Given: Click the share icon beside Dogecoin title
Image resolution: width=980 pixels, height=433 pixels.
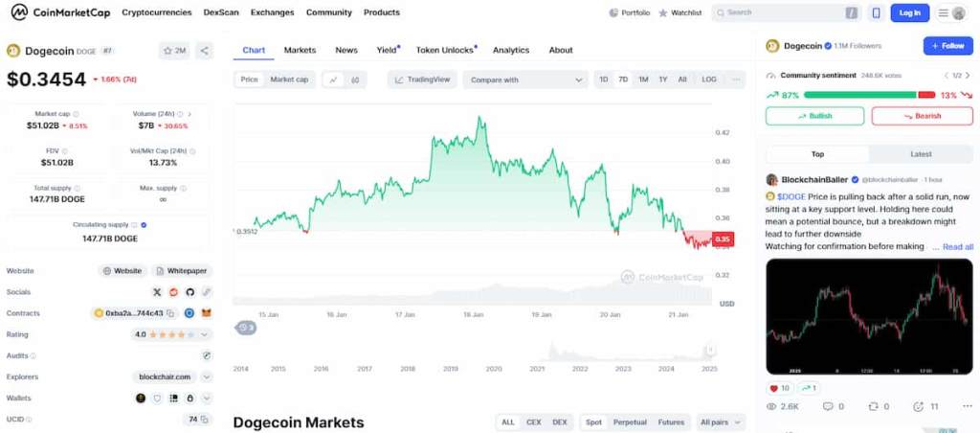Looking at the screenshot, I should point(204,51).
